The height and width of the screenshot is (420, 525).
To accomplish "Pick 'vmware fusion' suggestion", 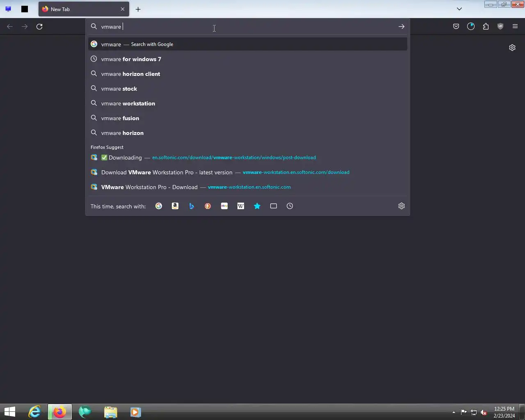I will point(248,118).
